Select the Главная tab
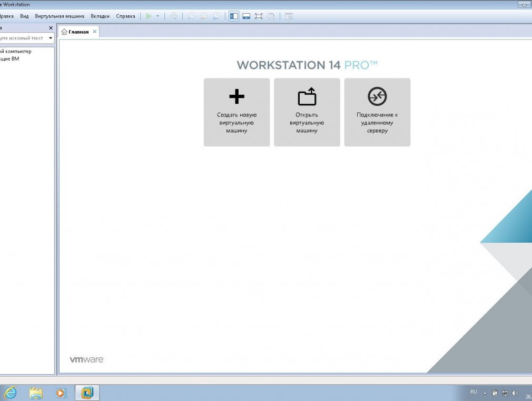Image resolution: width=532 pixels, height=401 pixels. tap(78, 32)
